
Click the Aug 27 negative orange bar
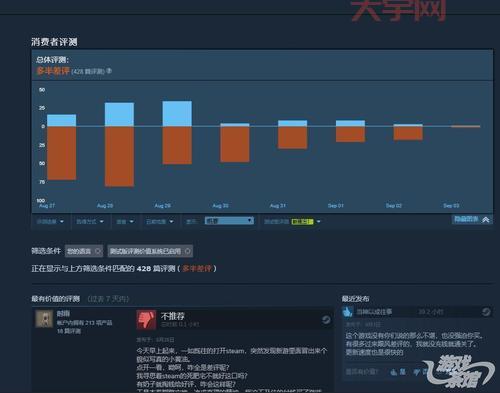pyautogui.click(x=62, y=153)
